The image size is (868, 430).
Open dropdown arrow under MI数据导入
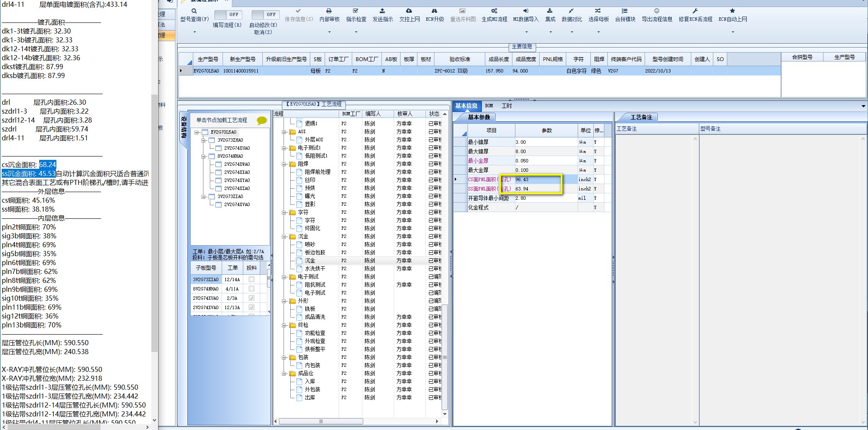[x=526, y=32]
